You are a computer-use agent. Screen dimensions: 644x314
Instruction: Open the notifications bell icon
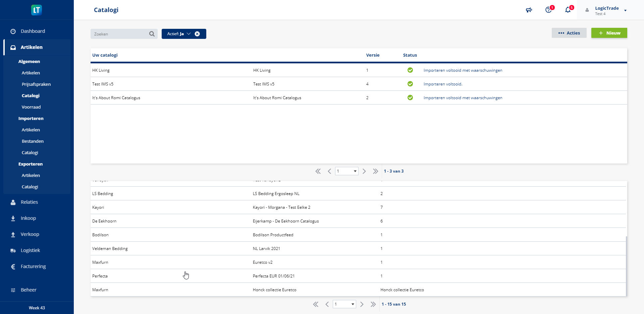pos(568,10)
